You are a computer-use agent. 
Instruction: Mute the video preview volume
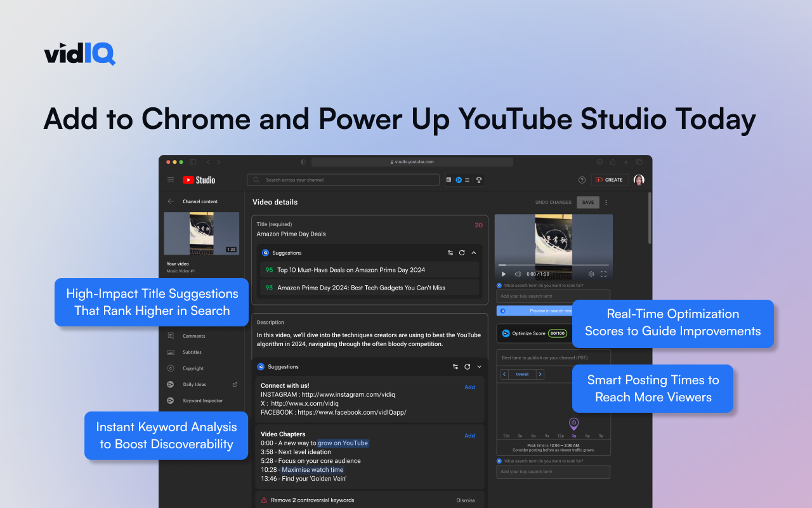[x=518, y=274]
